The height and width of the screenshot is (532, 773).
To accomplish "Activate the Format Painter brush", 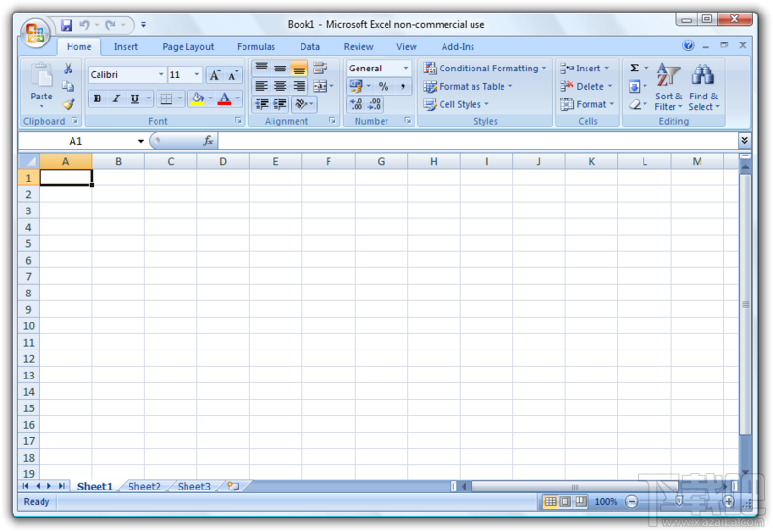I will [x=68, y=104].
